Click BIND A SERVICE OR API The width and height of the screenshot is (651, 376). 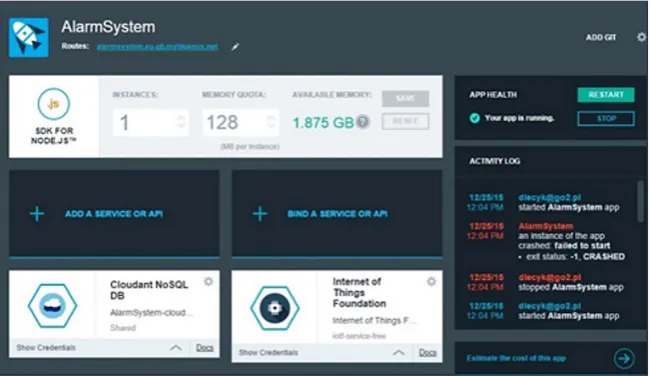(x=338, y=214)
